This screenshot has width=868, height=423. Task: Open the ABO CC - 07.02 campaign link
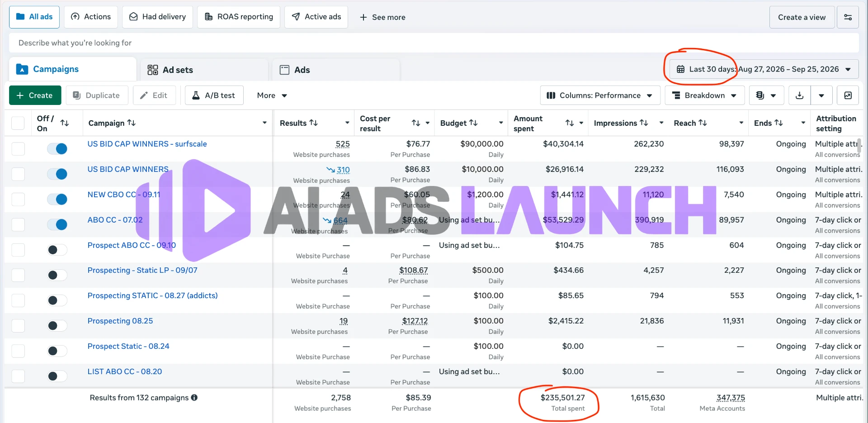[x=115, y=220]
